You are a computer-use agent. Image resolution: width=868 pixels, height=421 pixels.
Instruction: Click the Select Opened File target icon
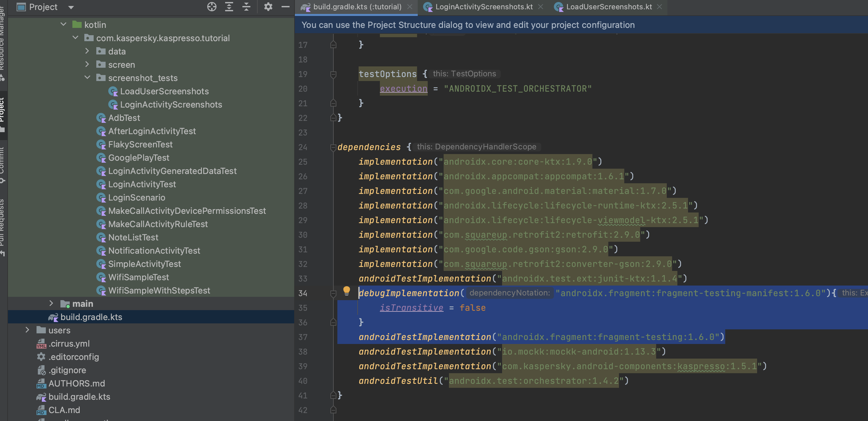(212, 7)
